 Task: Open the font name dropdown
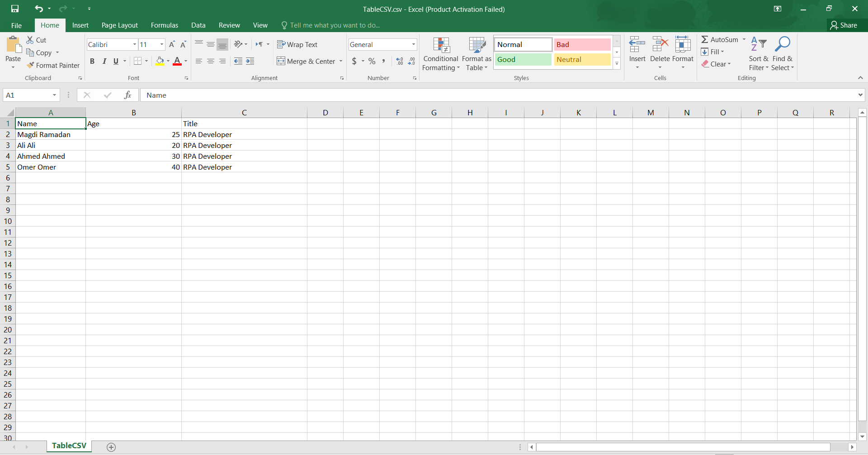tap(134, 44)
